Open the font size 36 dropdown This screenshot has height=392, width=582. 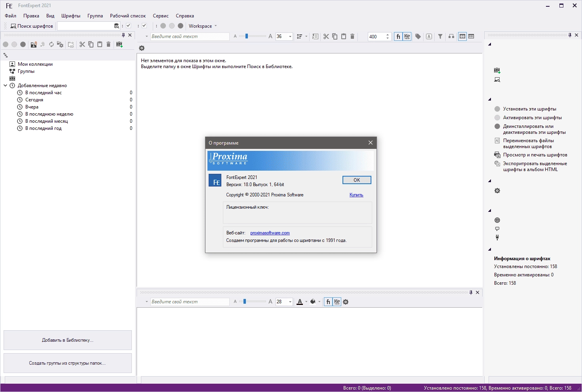point(290,36)
